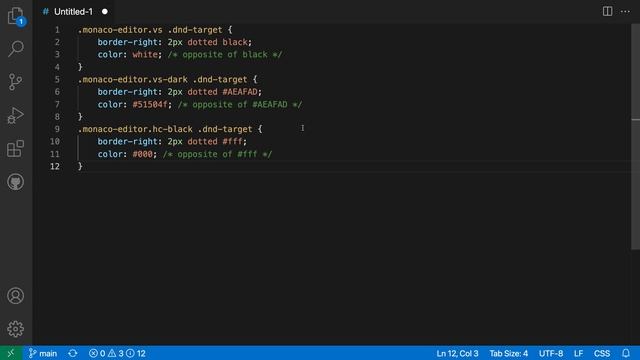Click comment 'opposite of #fff' on line 11

point(218,154)
